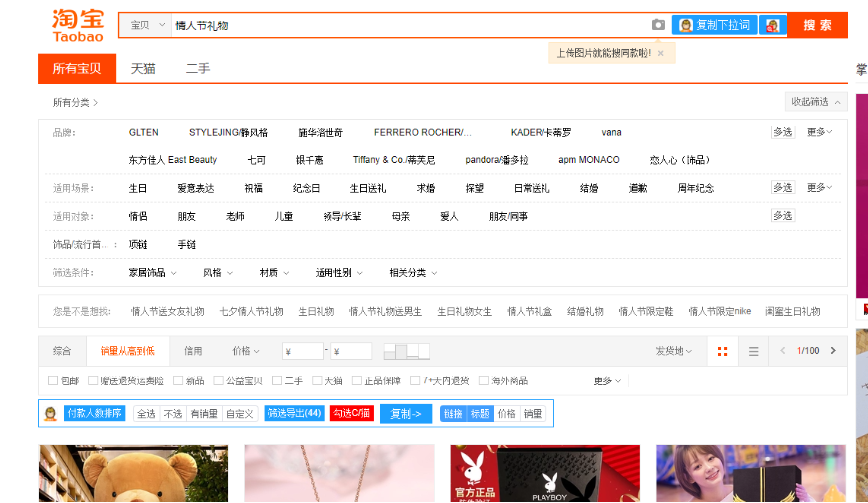
Task: Close the upload image tooltip
Action: (660, 53)
